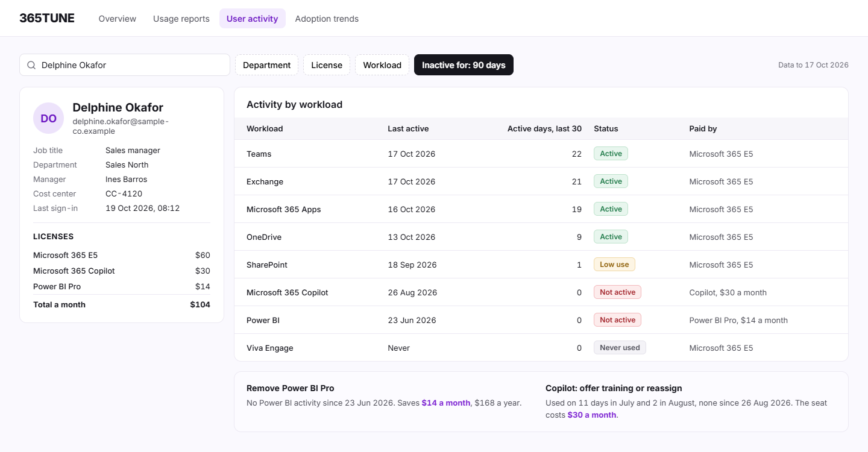
Task: Click the Microsoft 365 Copilot license in Licenses list
Action: coord(122,271)
